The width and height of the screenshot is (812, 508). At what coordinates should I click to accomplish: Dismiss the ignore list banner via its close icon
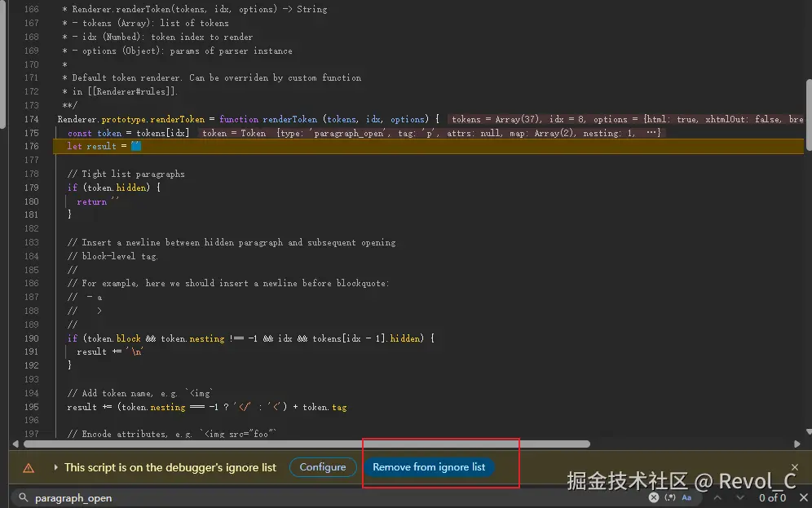[x=795, y=467]
